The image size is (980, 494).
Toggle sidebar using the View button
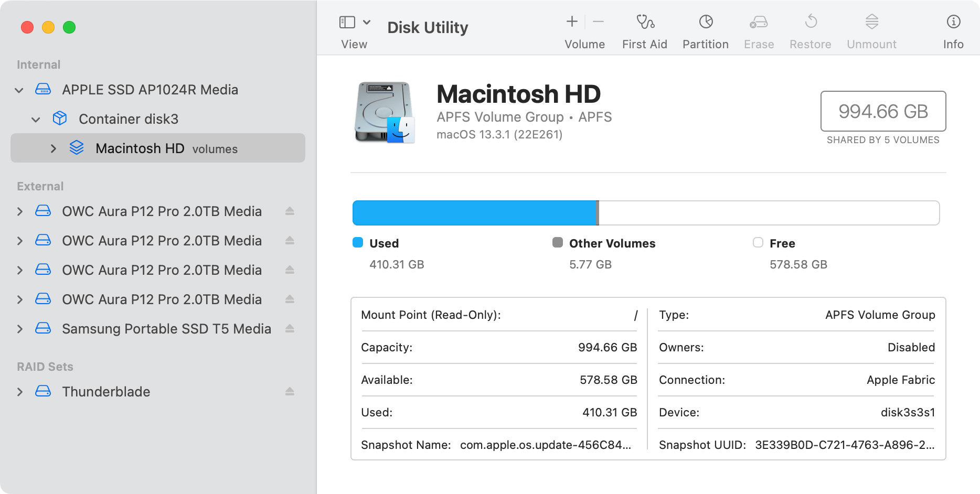tap(347, 22)
